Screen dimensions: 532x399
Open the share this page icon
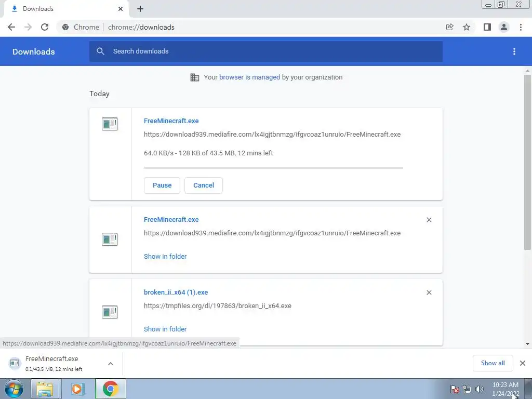(x=449, y=27)
